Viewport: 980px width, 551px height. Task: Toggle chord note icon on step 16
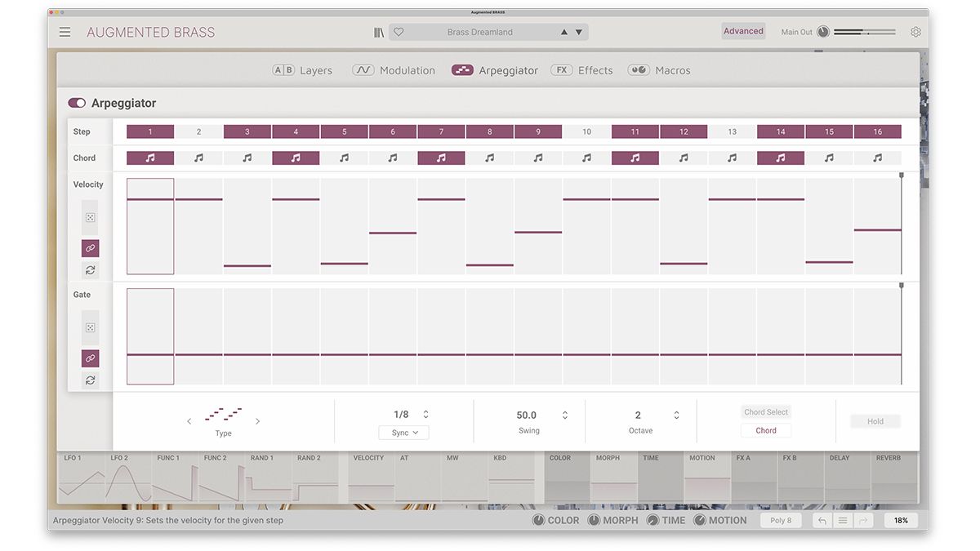pyautogui.click(x=878, y=158)
